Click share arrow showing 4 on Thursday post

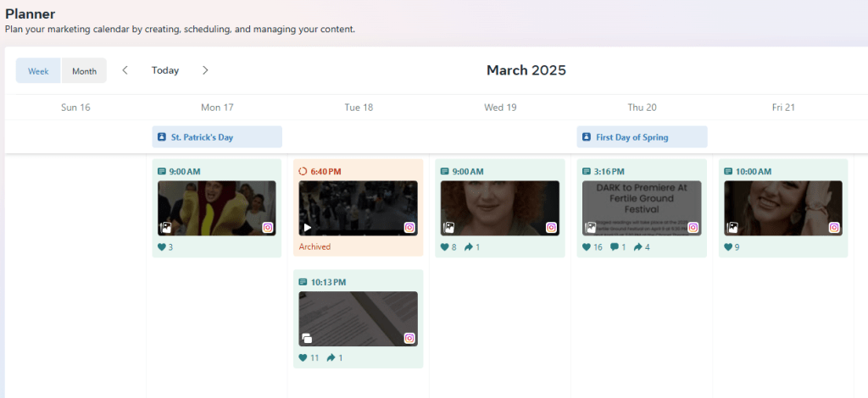click(637, 247)
